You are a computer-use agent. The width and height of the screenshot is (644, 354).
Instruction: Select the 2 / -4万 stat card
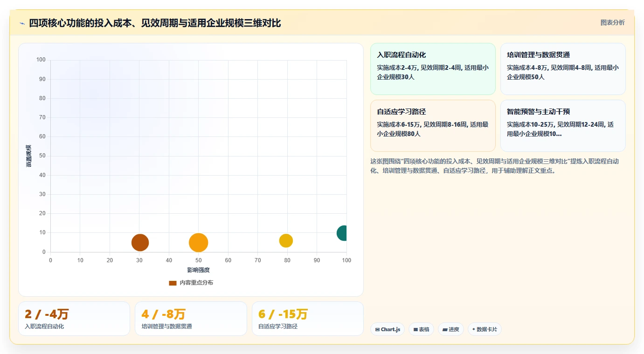tap(74, 319)
